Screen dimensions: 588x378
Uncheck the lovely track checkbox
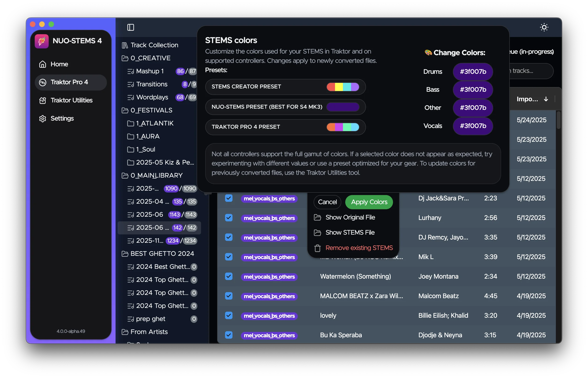[229, 315]
